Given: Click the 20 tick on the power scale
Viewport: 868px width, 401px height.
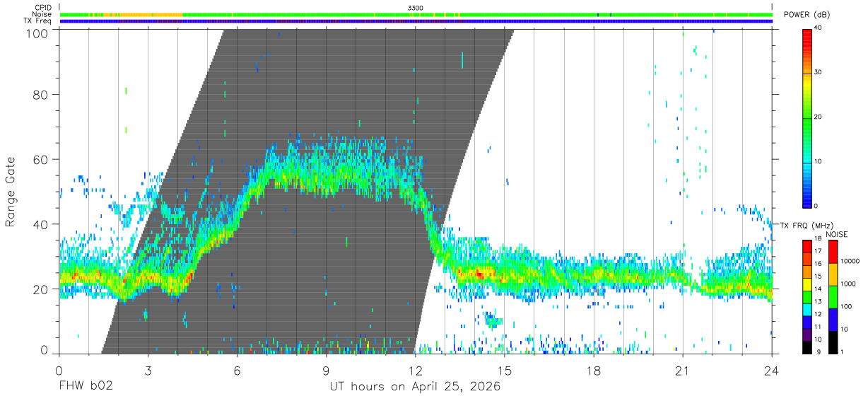Looking at the screenshot, I should click(818, 117).
